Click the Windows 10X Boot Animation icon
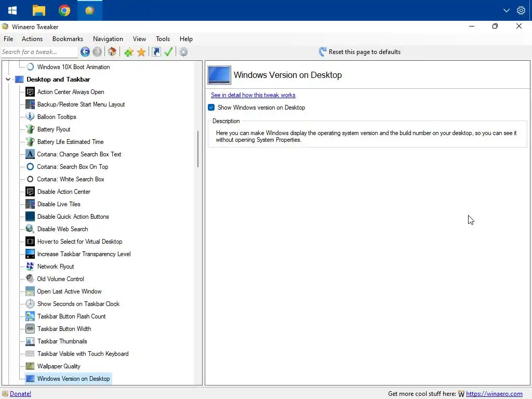This screenshot has width=532, height=399. [30, 67]
